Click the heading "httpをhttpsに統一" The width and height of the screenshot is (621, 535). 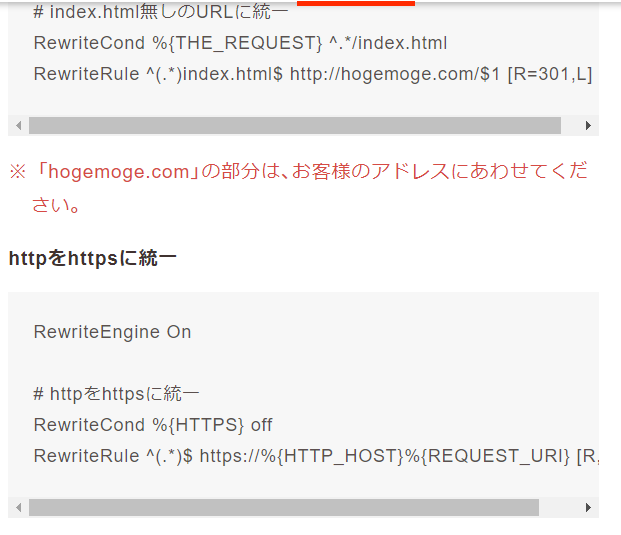[93, 259]
